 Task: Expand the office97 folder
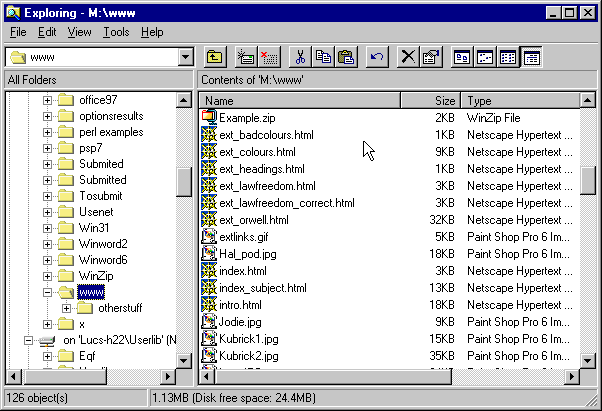tap(47, 101)
